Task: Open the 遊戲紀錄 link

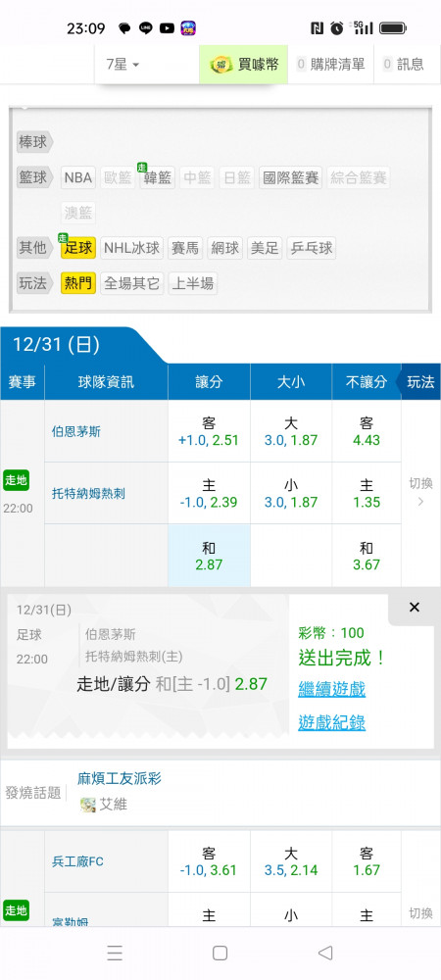Action: 331,723
